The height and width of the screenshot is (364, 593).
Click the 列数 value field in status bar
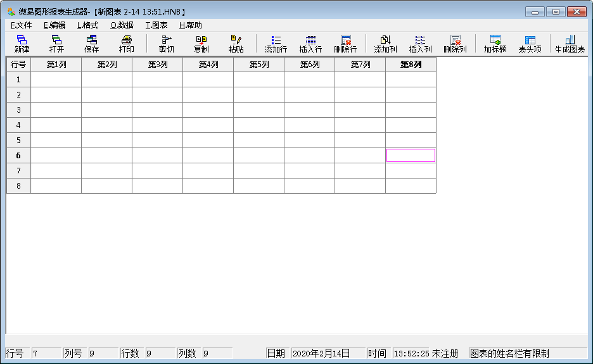[x=218, y=353]
